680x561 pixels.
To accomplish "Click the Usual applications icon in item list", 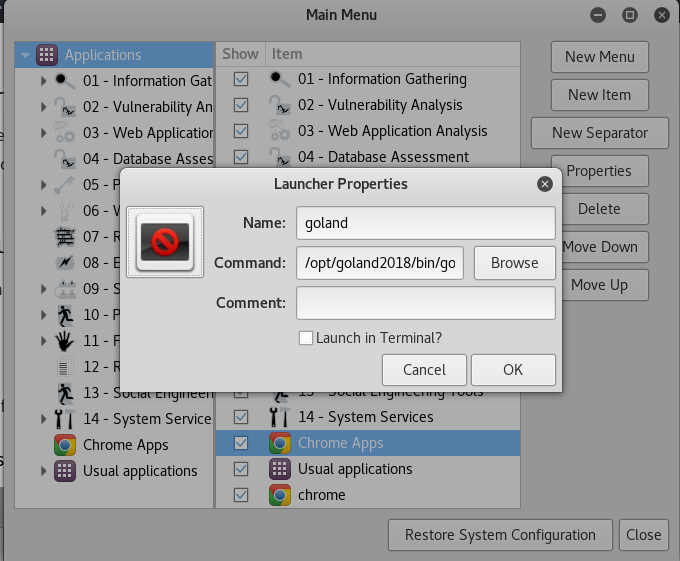I will click(x=280, y=469).
